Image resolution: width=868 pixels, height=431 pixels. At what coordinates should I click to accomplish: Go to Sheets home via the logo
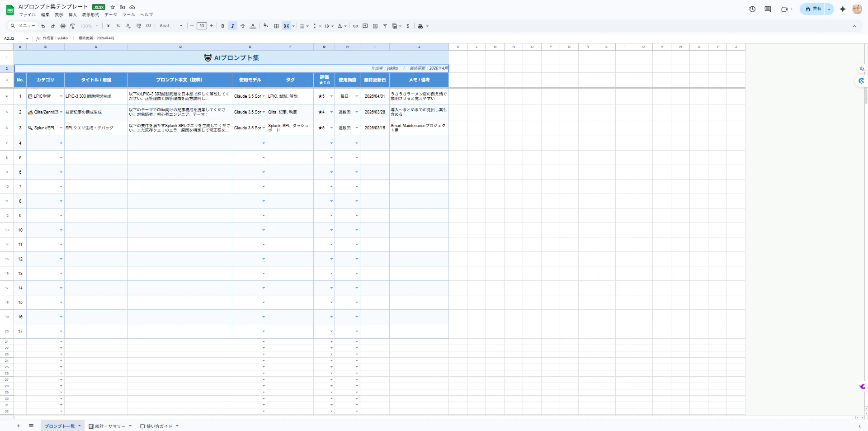click(9, 10)
